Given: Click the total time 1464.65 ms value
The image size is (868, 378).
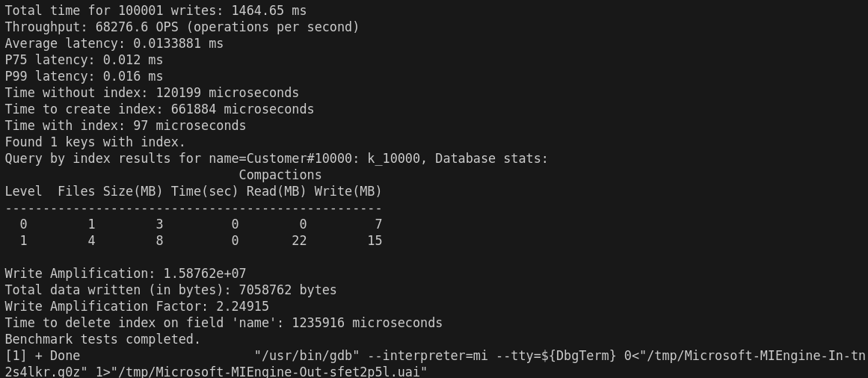Looking at the screenshot, I should (x=269, y=10).
